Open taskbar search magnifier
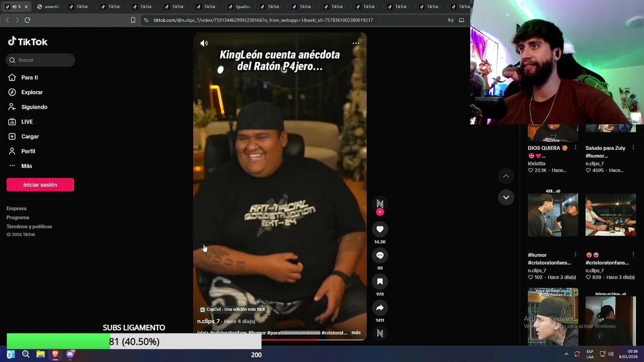 (26, 354)
